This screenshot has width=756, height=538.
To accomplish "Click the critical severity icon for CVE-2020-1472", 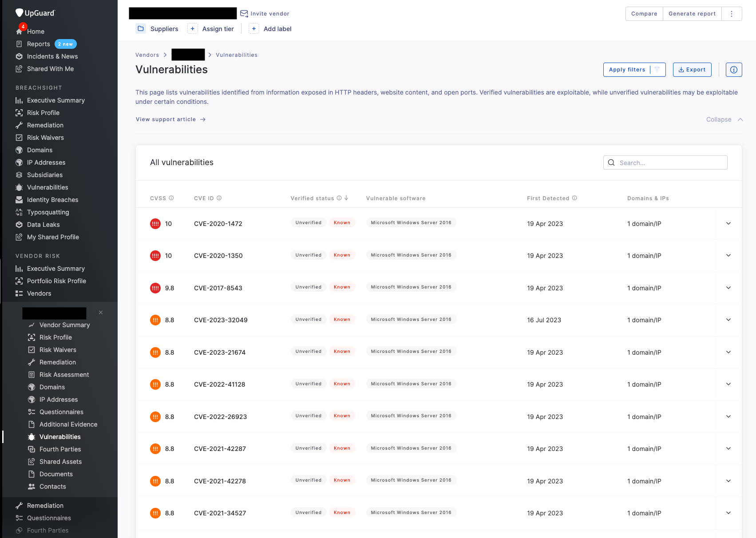I will click(x=155, y=224).
